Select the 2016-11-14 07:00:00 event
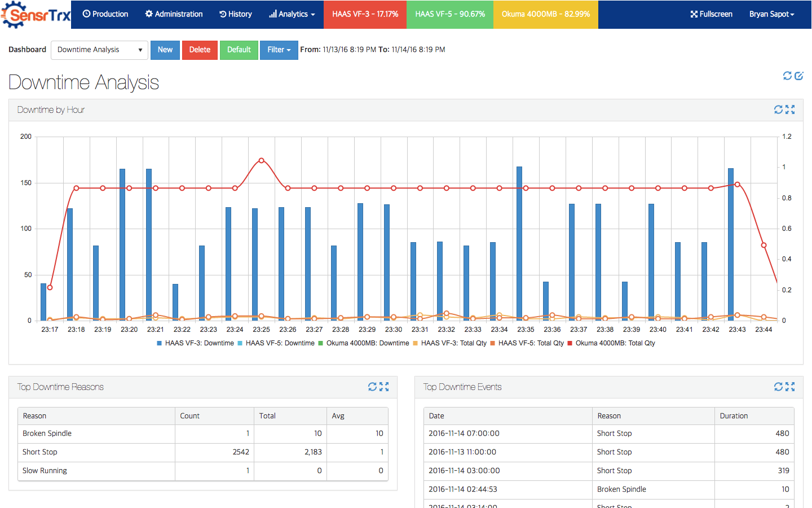 609,433
